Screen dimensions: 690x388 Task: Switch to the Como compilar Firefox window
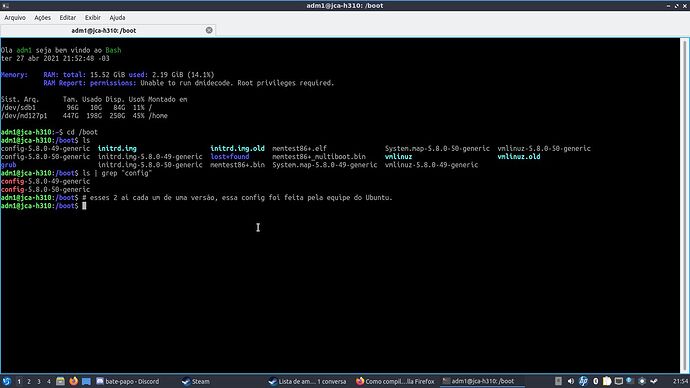pos(395,381)
